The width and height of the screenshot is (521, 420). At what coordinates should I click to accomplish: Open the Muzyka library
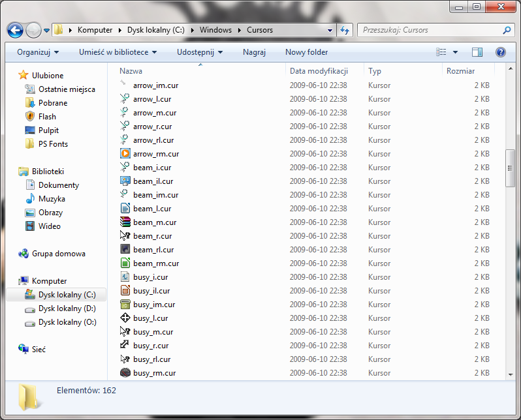(46, 198)
